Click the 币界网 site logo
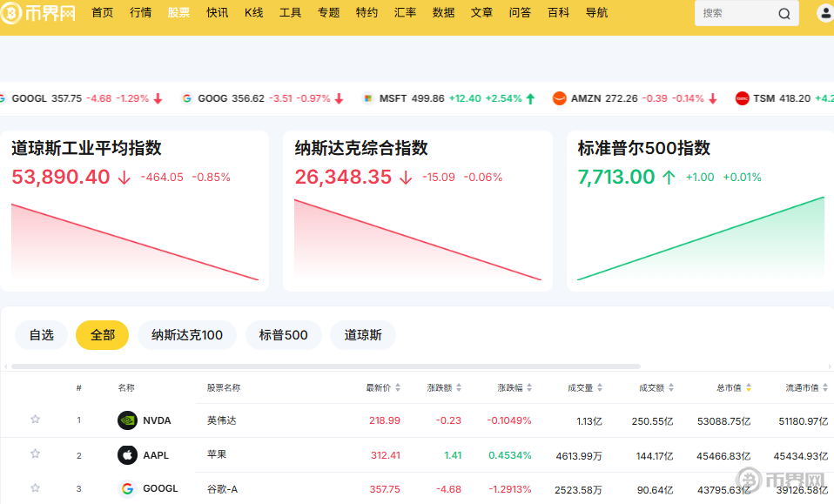 (38, 13)
